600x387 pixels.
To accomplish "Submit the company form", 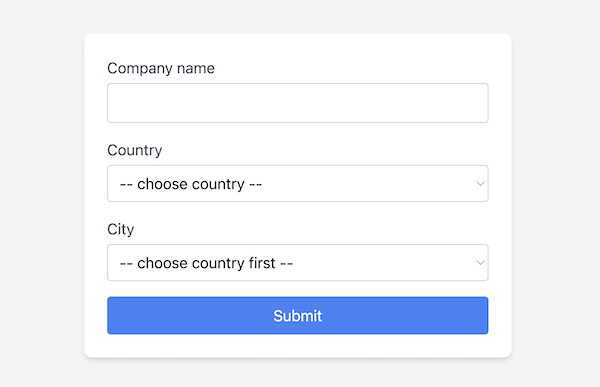I will 298,315.
